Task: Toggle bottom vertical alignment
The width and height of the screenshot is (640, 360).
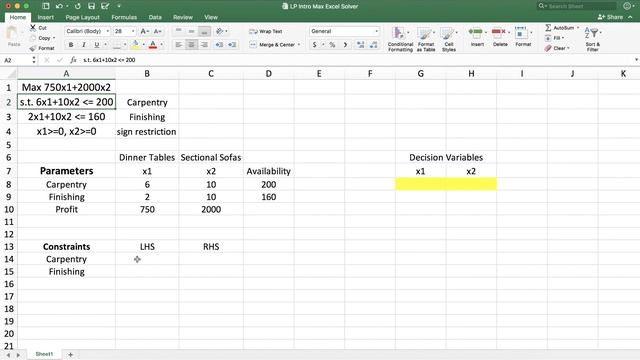Action: (x=204, y=31)
